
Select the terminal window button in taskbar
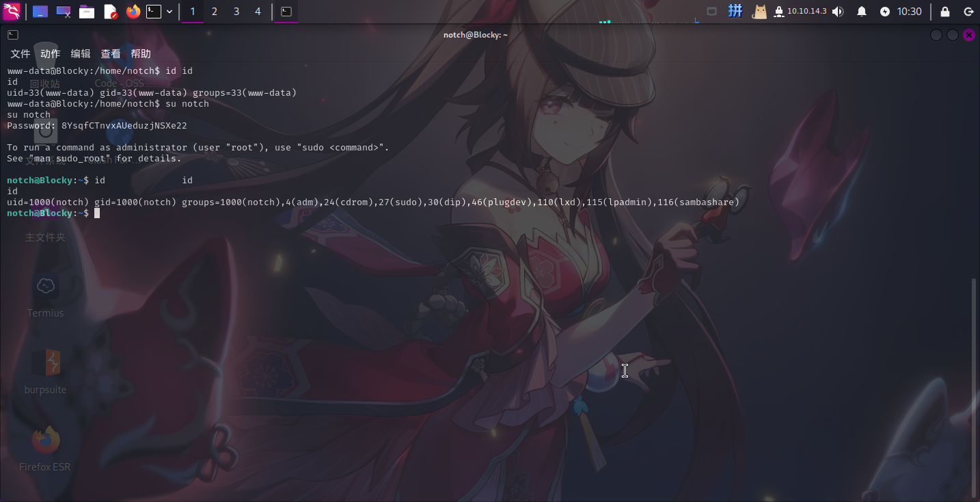pos(286,12)
